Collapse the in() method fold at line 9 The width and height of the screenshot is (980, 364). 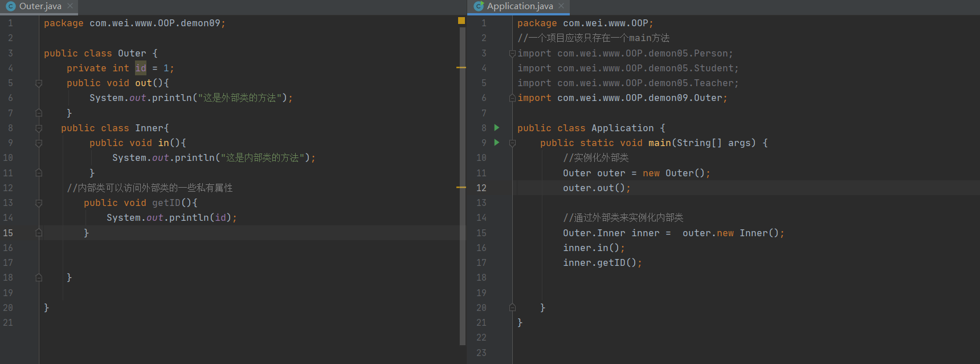(39, 143)
